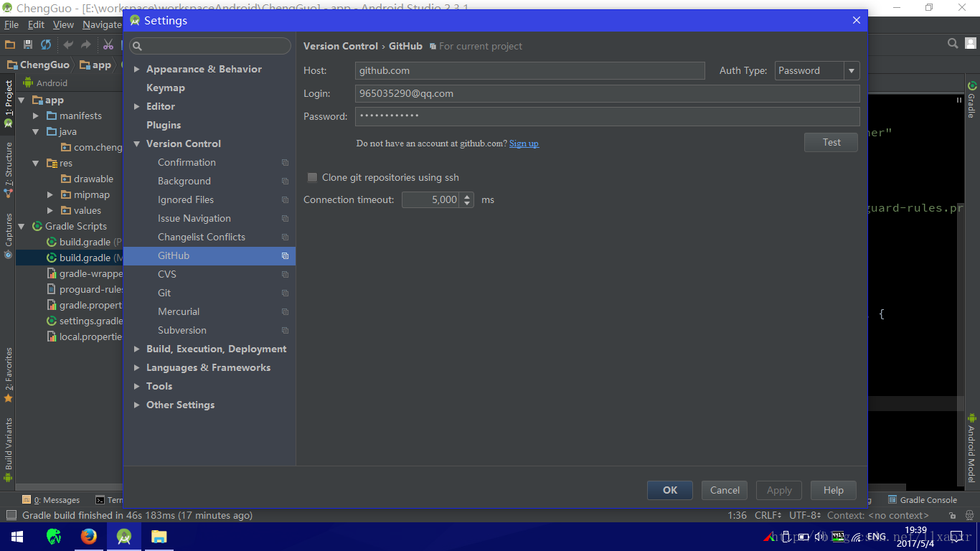The width and height of the screenshot is (980, 551).
Task: Increase connection timeout with the up arrow
Action: click(x=467, y=196)
